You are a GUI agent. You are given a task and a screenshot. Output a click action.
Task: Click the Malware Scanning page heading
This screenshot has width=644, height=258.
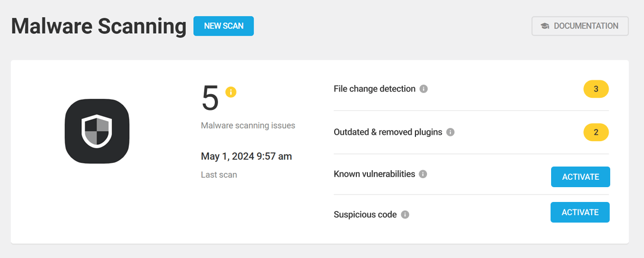99,26
